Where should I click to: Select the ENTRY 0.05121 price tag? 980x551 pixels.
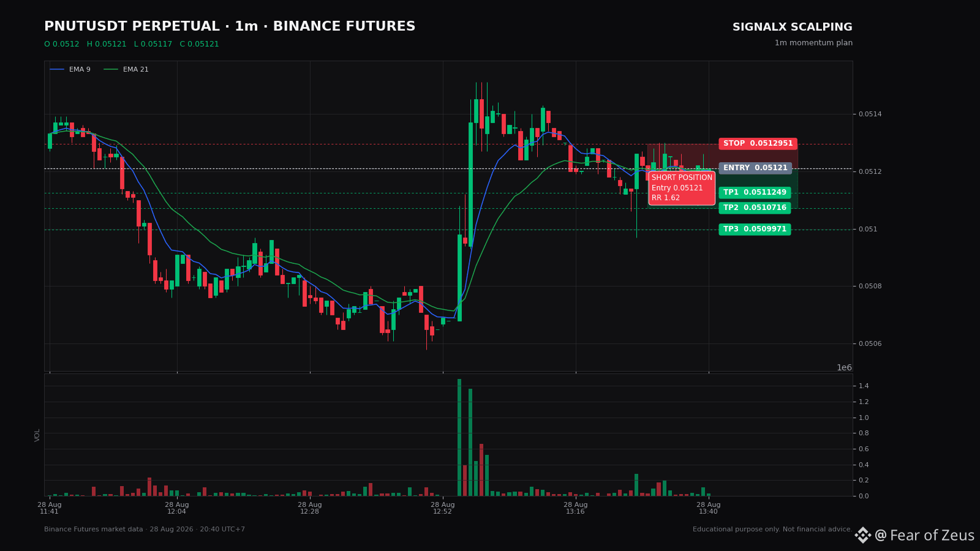click(x=755, y=168)
